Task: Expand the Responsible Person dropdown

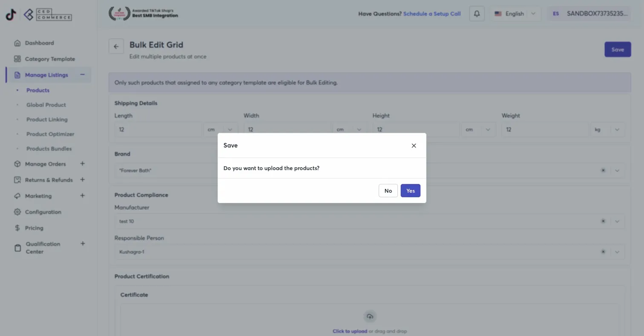Action: click(617, 252)
